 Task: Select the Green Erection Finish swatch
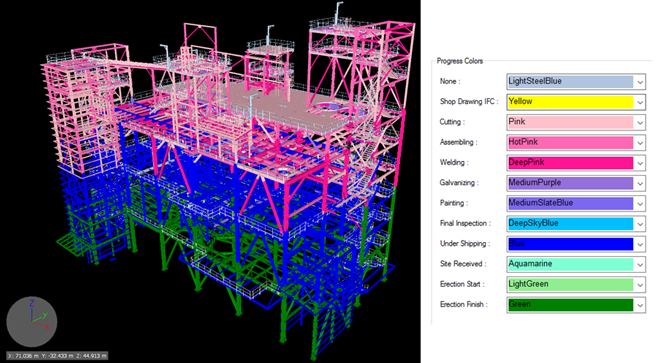coord(570,304)
